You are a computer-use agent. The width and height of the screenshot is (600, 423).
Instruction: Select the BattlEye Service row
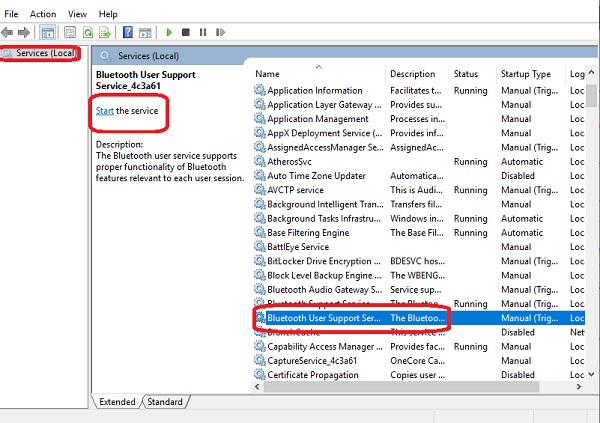pyautogui.click(x=419, y=247)
